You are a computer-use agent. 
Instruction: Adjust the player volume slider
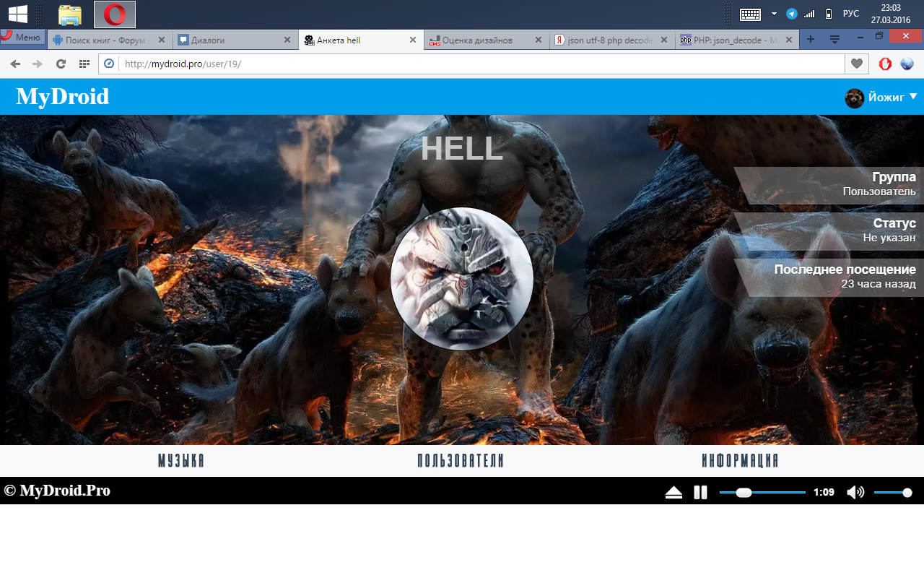pos(893,493)
